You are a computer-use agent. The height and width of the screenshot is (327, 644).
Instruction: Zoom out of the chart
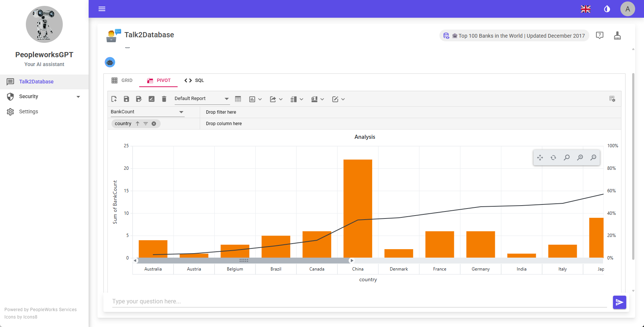593,158
